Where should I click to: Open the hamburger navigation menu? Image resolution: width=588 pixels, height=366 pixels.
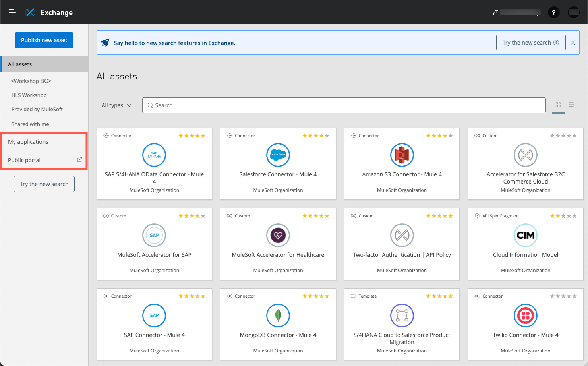12,12
